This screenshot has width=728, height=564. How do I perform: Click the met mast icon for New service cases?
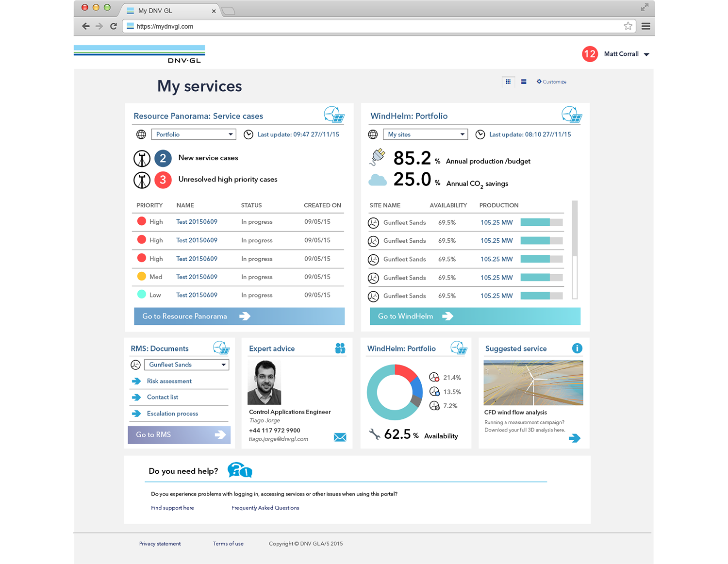pos(142,158)
